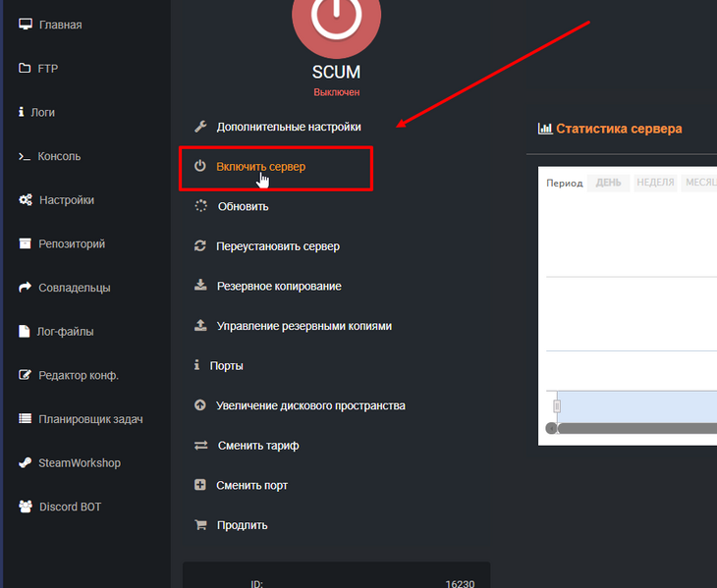The image size is (717, 588).
Task: Click the spinner icon next to Обновить
Action: [200, 206]
